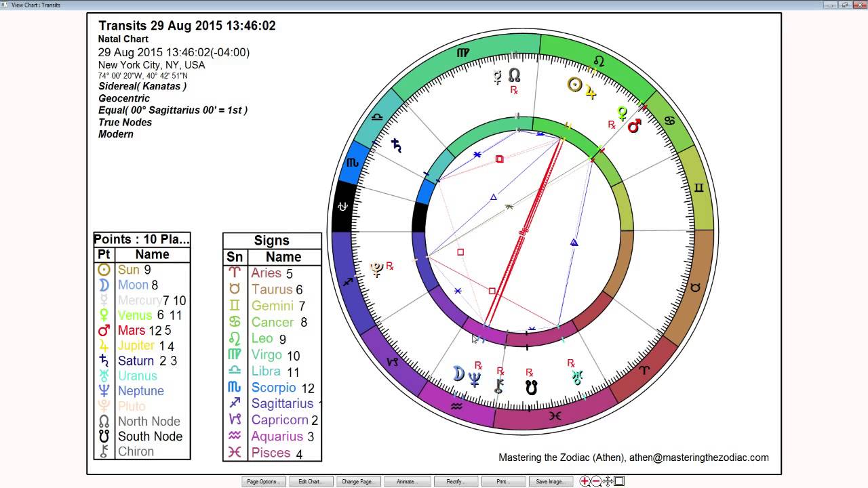Click the Aquarius sign symbol on outer ring
The height and width of the screenshot is (488, 868).
(457, 406)
